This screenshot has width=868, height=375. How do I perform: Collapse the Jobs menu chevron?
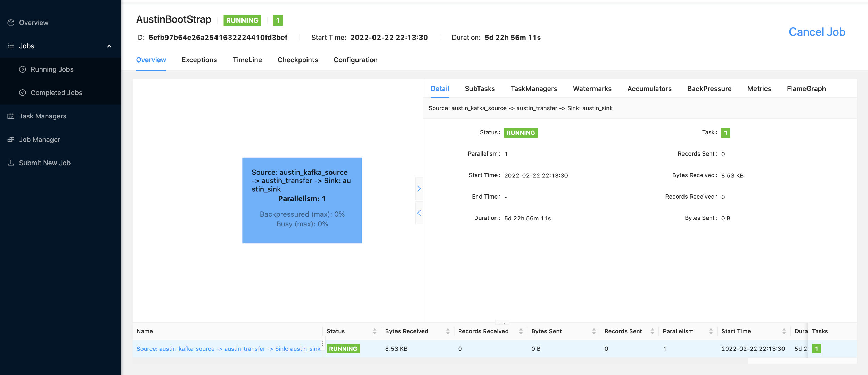click(109, 46)
